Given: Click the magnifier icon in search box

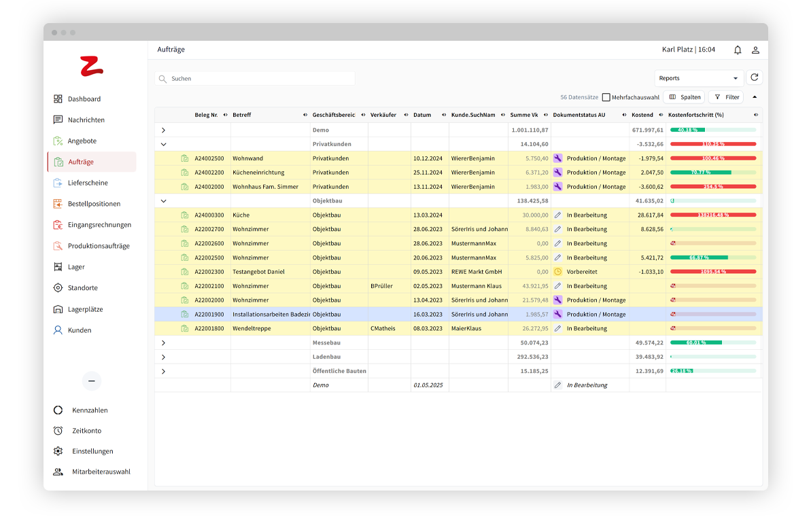Looking at the screenshot, I should [162, 79].
